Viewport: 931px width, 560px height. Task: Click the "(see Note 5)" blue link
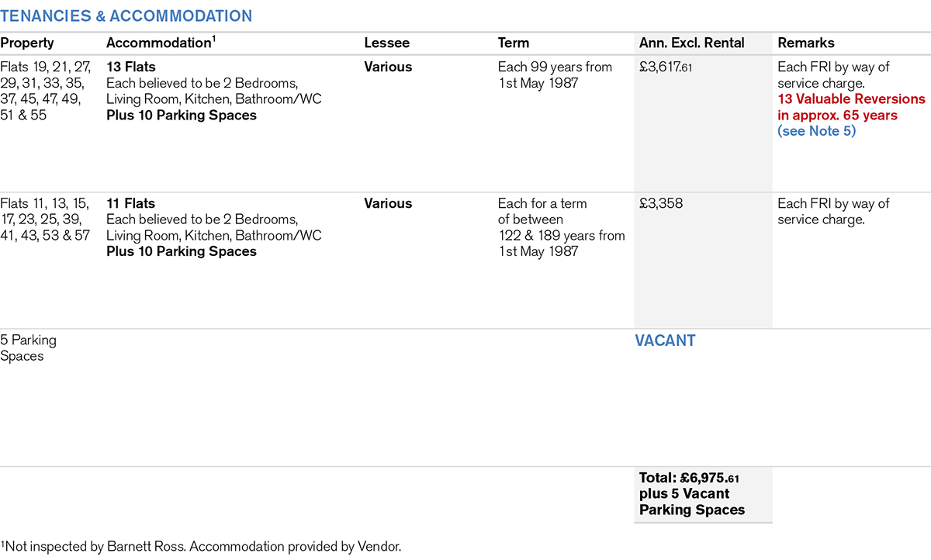pyautogui.click(x=816, y=131)
